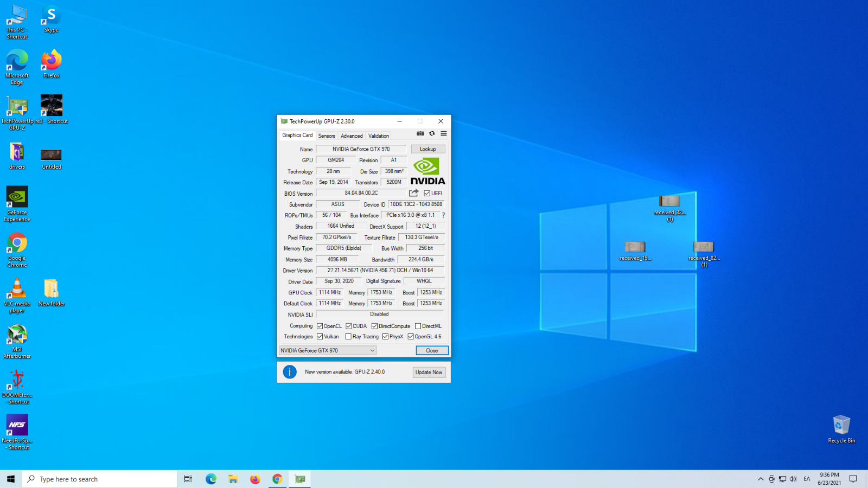Click the NVIDIA SLI Disabled field

click(380, 314)
